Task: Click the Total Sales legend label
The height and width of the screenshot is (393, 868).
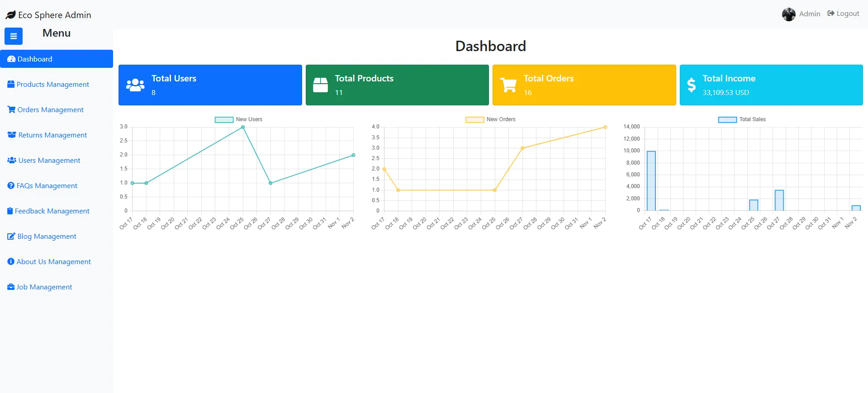Action: (x=752, y=119)
